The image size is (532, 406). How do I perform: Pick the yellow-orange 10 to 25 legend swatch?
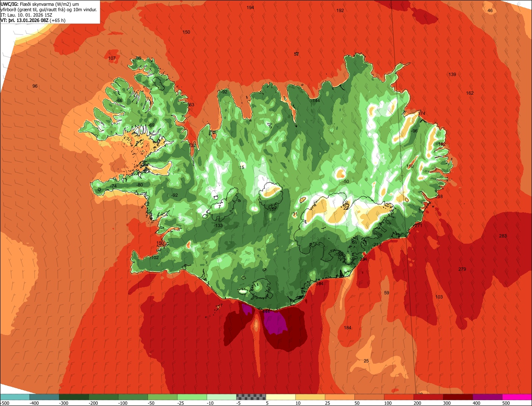[x=310, y=397]
